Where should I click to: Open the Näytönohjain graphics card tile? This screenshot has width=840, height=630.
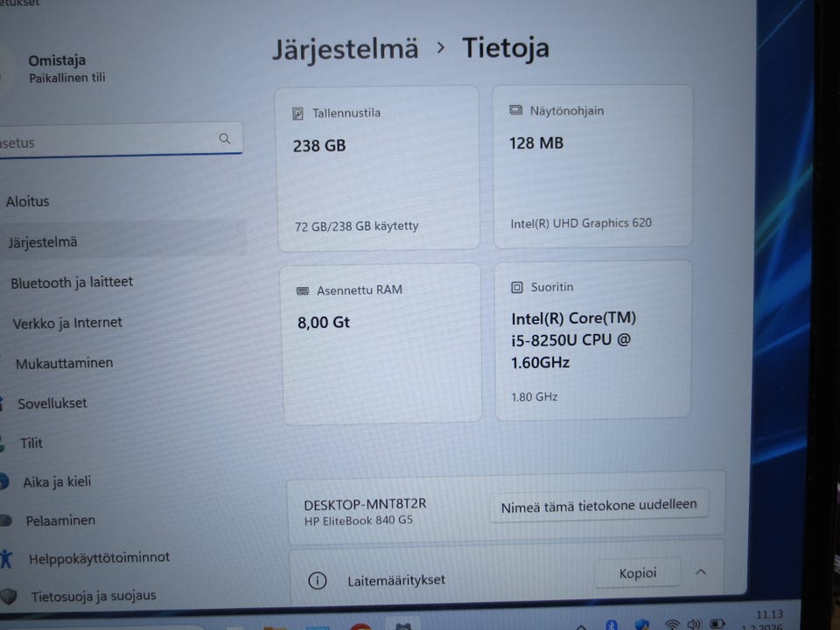(592, 166)
